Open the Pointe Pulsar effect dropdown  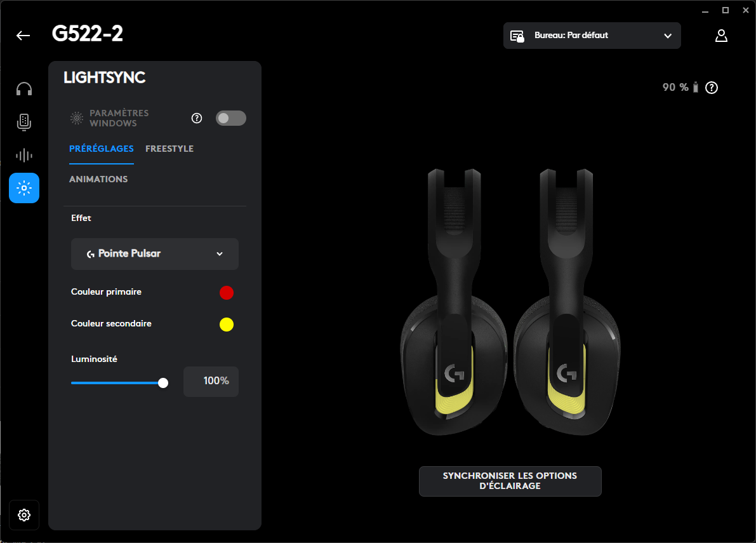pyautogui.click(x=155, y=254)
